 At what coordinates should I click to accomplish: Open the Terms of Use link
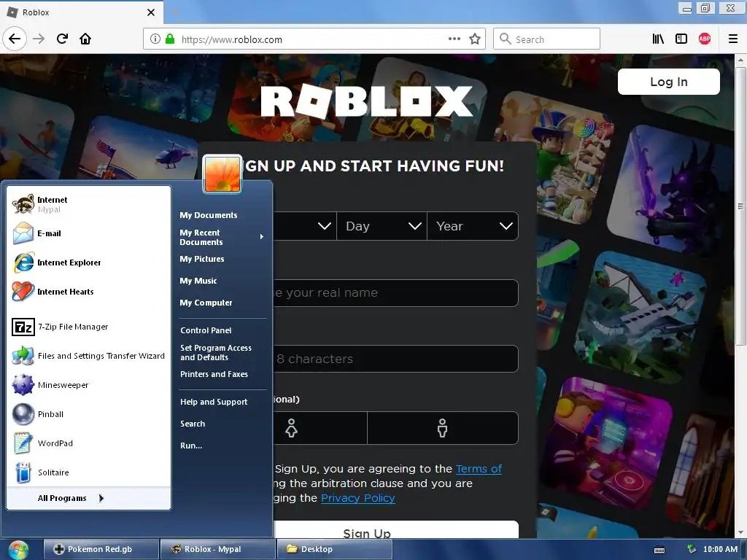tap(479, 469)
